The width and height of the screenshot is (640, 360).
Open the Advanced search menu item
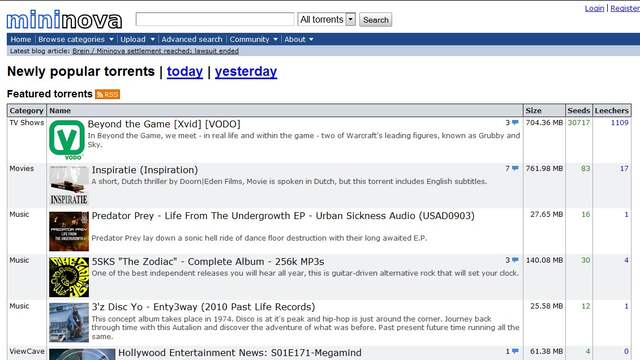[x=192, y=39]
